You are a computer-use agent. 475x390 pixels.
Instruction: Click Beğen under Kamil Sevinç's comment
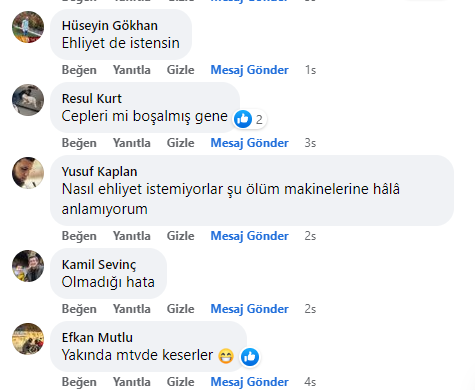coord(79,309)
